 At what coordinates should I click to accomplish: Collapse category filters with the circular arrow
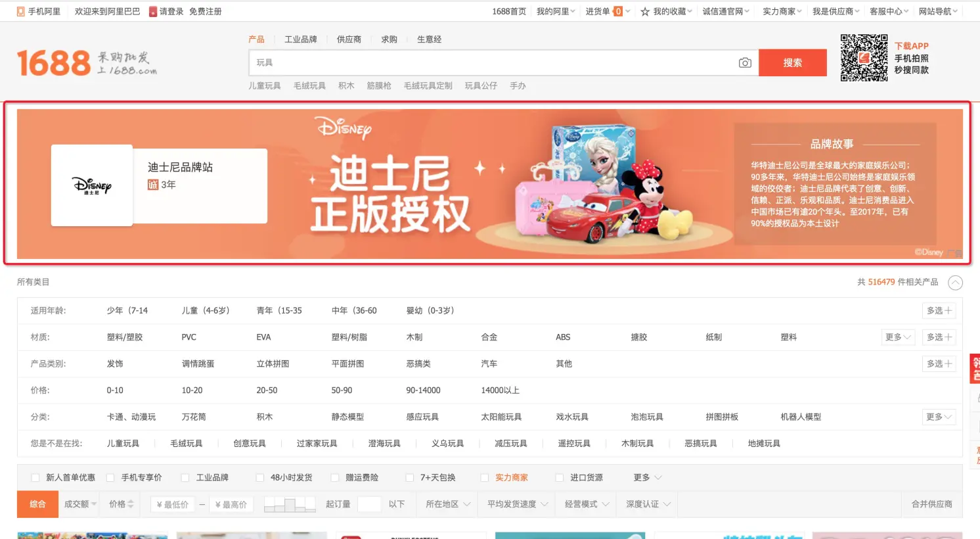tap(956, 283)
